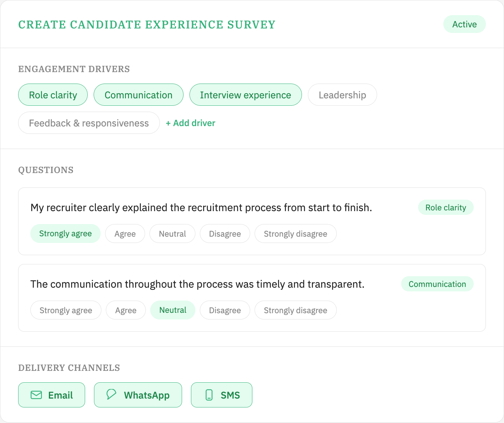Select Agree for the recruiter question
Screen dimensions: 504x423
pyautogui.click(x=125, y=233)
